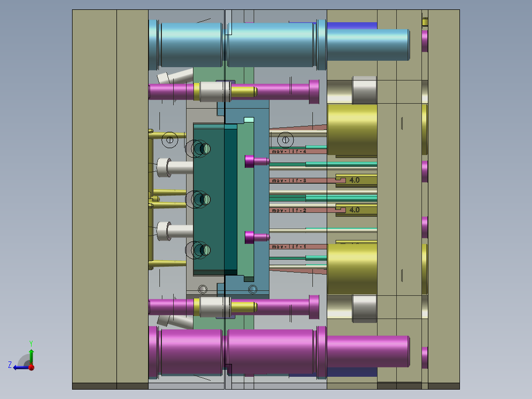Click the 4.0 text beside mov-lif-3
The width and height of the screenshot is (532, 399).
354,180
